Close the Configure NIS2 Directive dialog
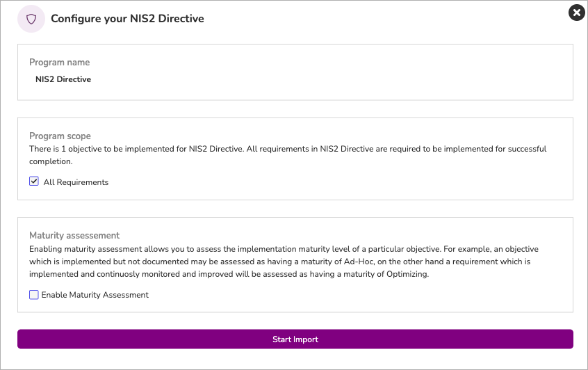 coord(576,13)
